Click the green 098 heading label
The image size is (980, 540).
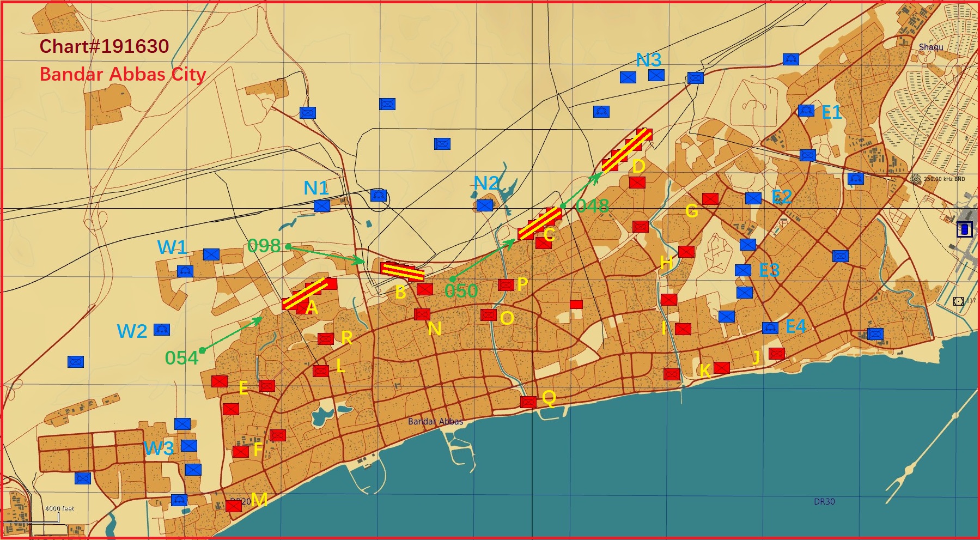coord(264,246)
